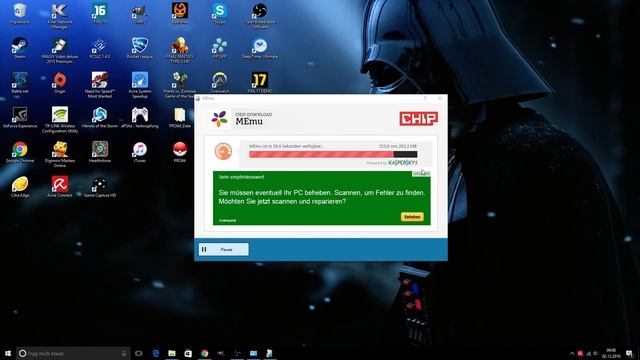Launch the Hearthstone desktop shortcut
Screen dimensions: 640x360
[x=100, y=152]
